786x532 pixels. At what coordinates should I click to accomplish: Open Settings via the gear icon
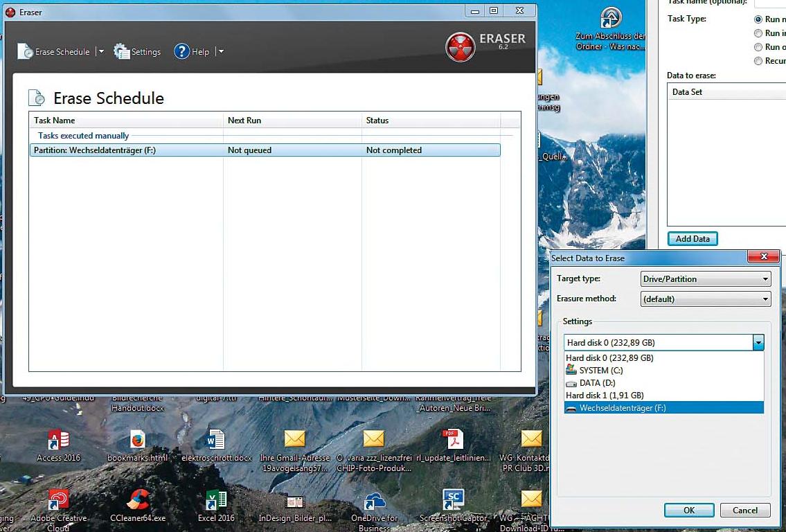pos(122,51)
